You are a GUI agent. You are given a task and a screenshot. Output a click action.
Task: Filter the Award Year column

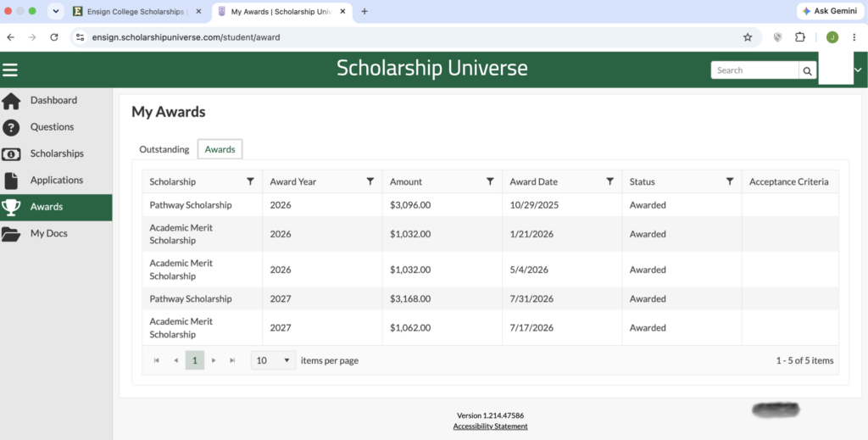pos(370,181)
